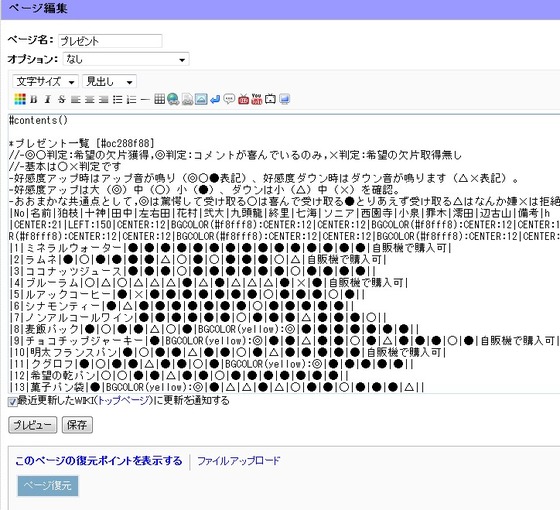The height and width of the screenshot is (510, 560).
Task: Center align the text
Action: pos(90,99)
